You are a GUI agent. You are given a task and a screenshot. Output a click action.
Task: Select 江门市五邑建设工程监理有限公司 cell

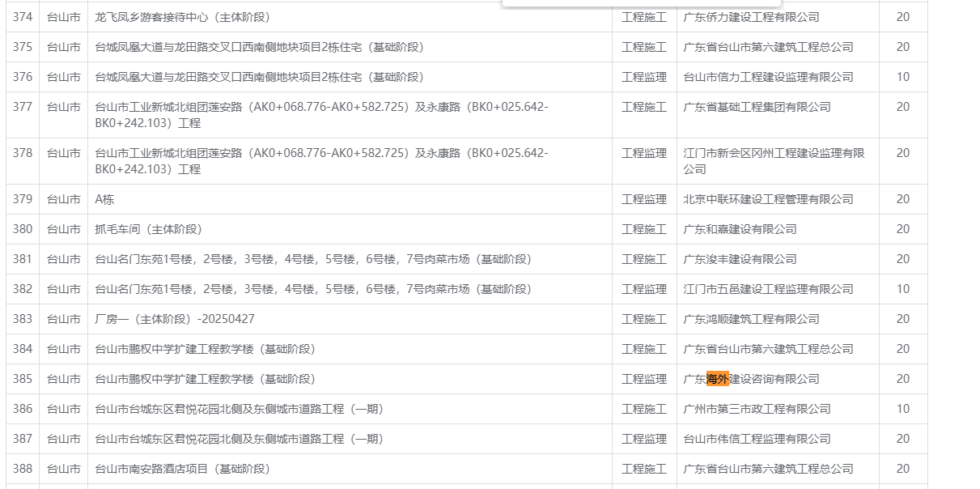768,289
